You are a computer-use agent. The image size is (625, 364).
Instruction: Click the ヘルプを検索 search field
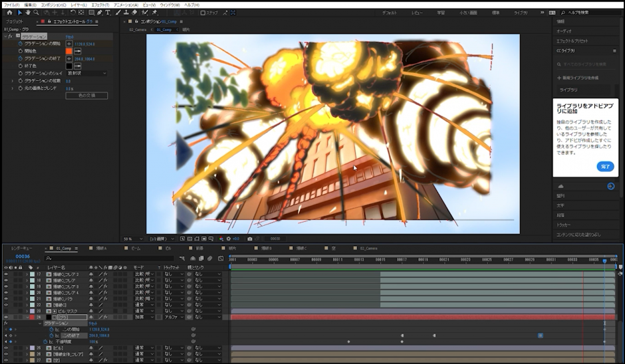[592, 13]
